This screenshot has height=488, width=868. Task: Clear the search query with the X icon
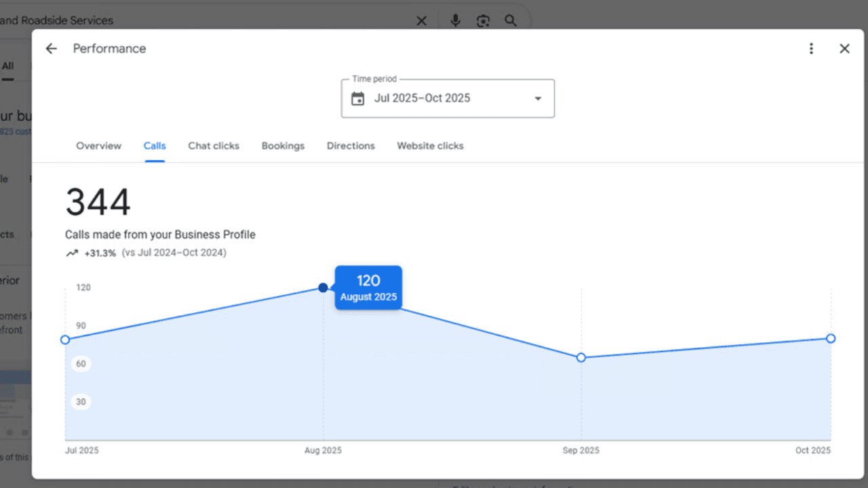421,20
